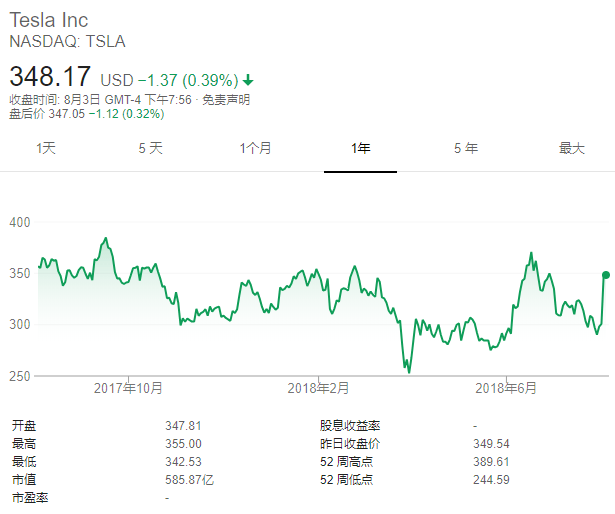Click the 市值 label
Viewport: 615px width, 514px height.
24,480
